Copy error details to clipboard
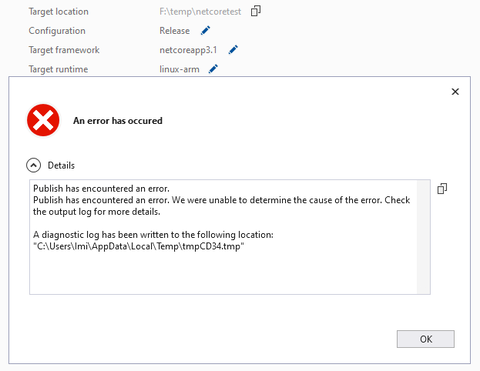480x371 pixels. (442, 189)
